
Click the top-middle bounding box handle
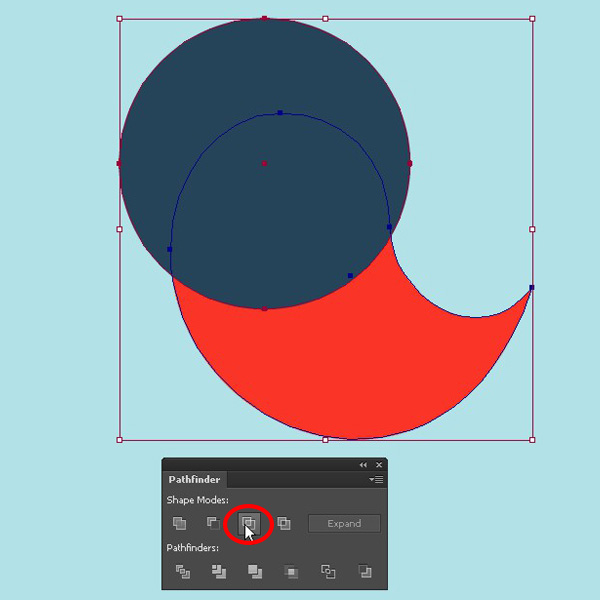point(325,19)
